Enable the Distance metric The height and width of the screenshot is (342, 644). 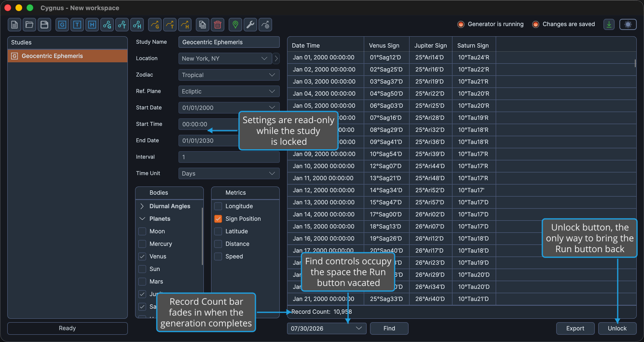(x=218, y=244)
